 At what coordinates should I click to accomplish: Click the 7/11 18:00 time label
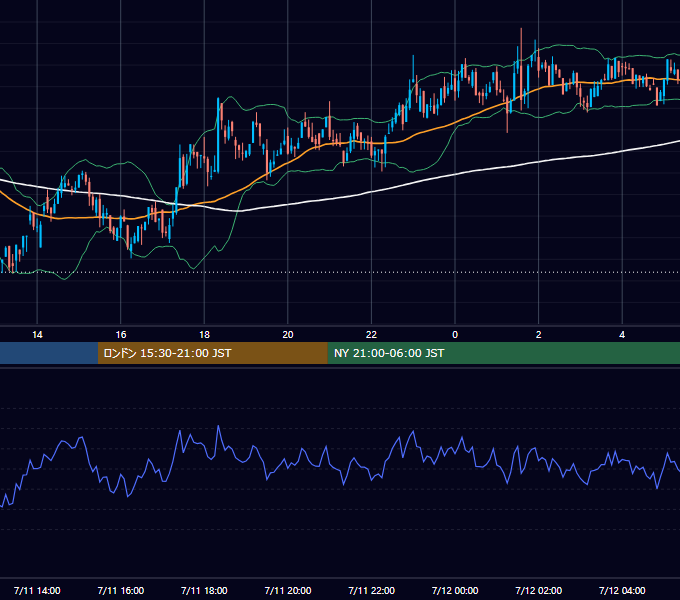coord(204,590)
